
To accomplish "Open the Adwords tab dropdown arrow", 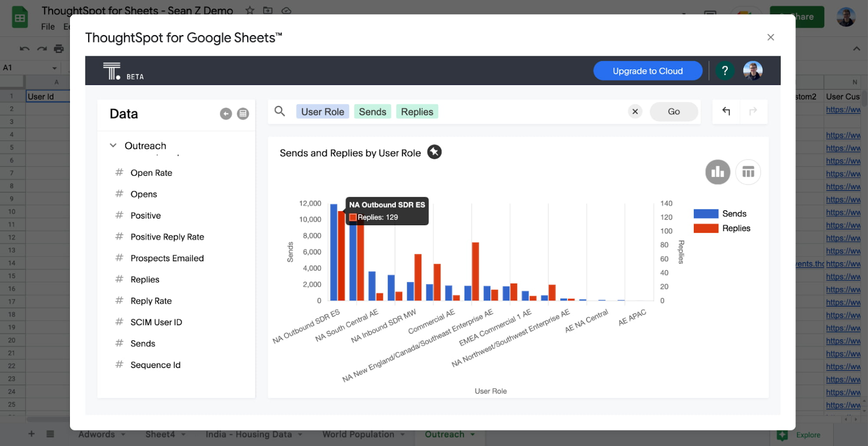I will 123,435.
